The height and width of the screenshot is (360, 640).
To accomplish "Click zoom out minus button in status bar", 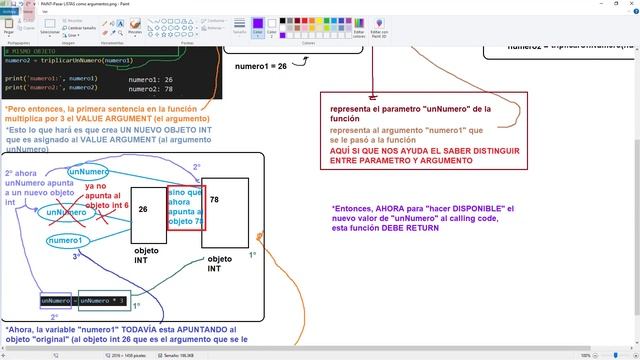I will click(595, 356).
